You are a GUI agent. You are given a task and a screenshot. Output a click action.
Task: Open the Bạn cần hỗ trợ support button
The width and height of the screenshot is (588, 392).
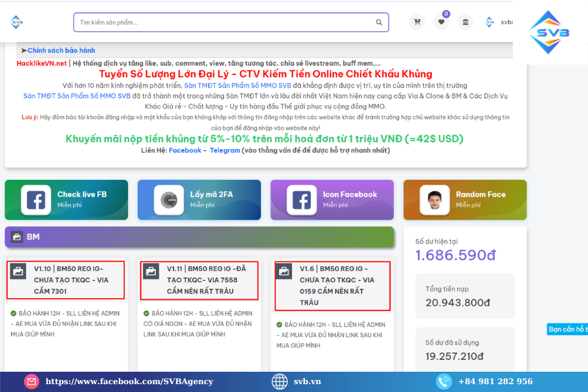click(x=567, y=329)
